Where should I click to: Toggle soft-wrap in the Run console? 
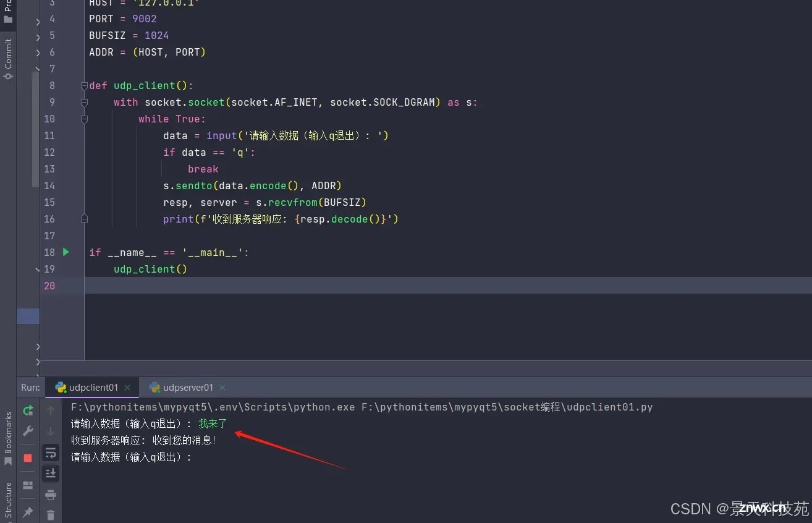(x=51, y=453)
